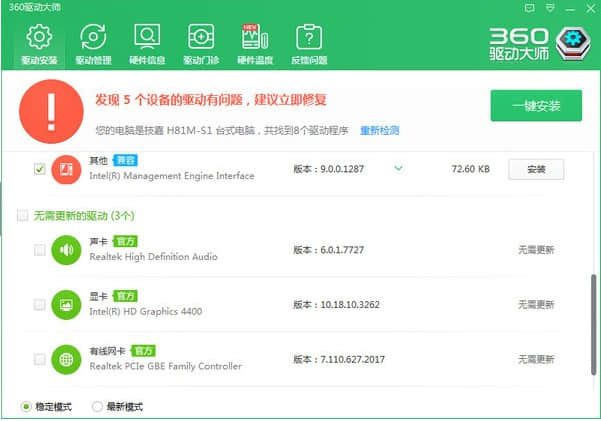Click the wired network card globe icon
601x421 pixels.
click(x=66, y=358)
